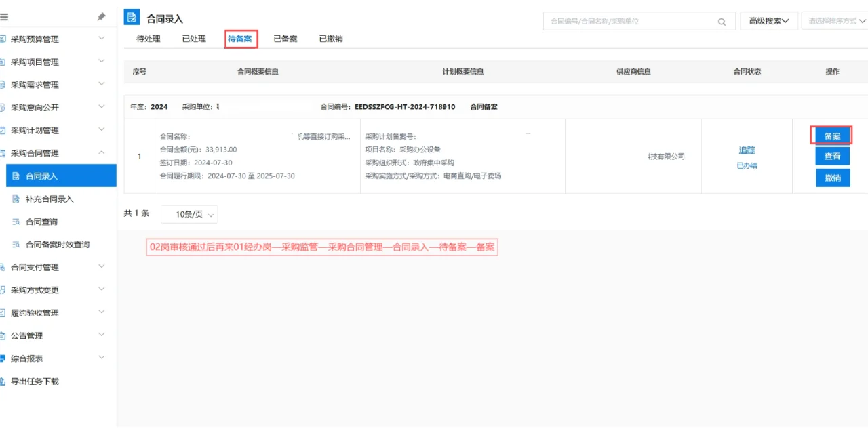Screen dimensions: 868x433
Task: Expand the 公告管理 chevron
Action: (102, 335)
